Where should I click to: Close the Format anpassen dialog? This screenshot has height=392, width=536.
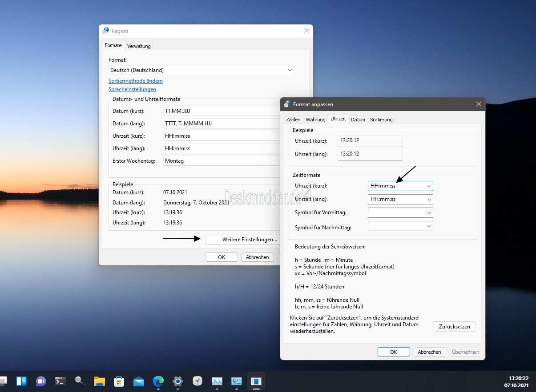click(479, 104)
